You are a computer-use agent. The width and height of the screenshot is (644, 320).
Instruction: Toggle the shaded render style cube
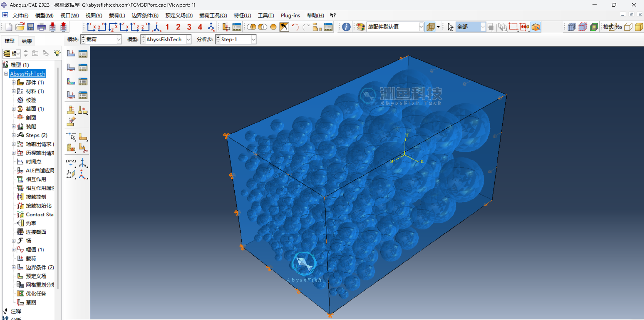[639, 27]
